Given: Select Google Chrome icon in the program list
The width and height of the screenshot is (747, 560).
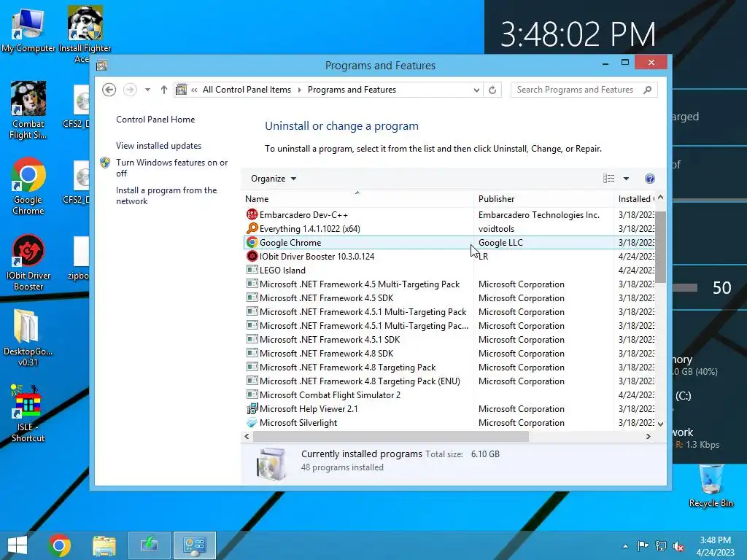Looking at the screenshot, I should tap(252, 242).
